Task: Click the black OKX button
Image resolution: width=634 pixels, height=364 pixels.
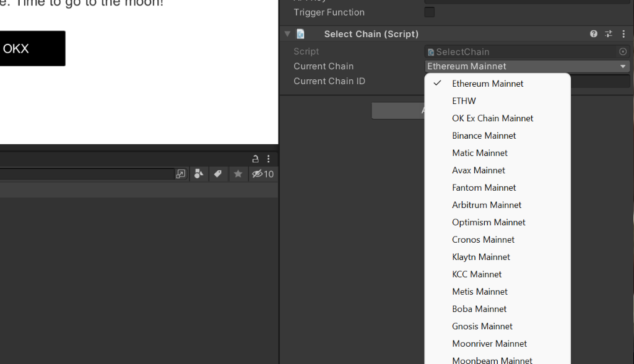Action: 32,48
